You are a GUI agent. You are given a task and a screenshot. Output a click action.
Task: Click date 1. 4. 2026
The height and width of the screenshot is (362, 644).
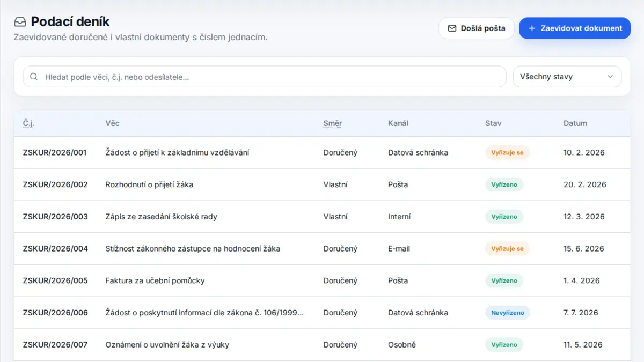point(582,280)
